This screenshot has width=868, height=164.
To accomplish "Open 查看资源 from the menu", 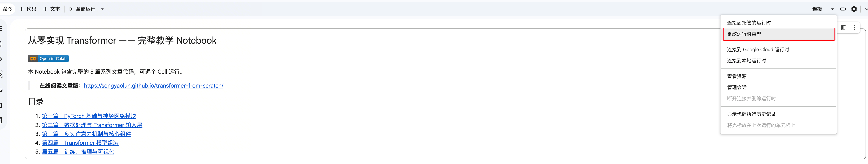I will [737, 76].
